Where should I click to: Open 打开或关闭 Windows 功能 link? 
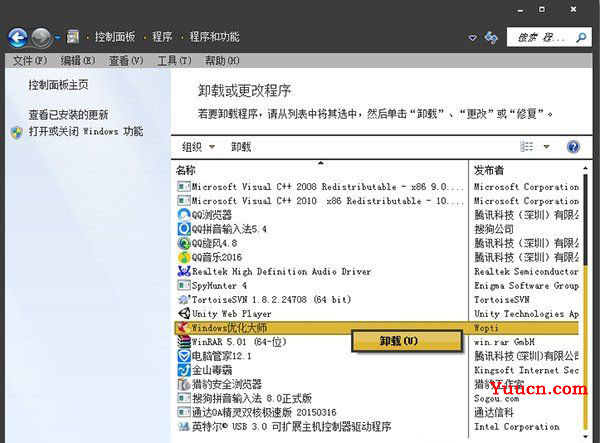(x=86, y=131)
